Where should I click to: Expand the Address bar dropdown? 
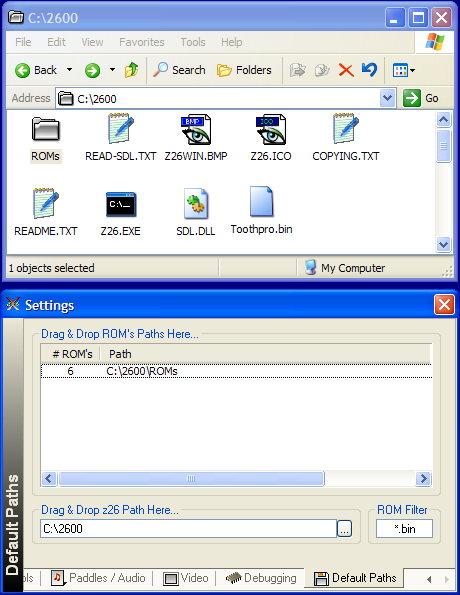[x=388, y=99]
